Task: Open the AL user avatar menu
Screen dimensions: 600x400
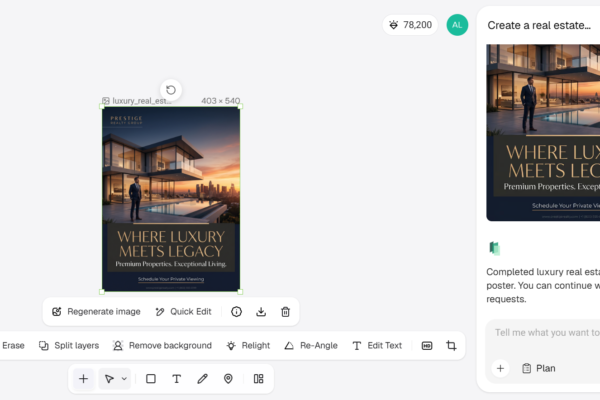Action: pyautogui.click(x=457, y=25)
